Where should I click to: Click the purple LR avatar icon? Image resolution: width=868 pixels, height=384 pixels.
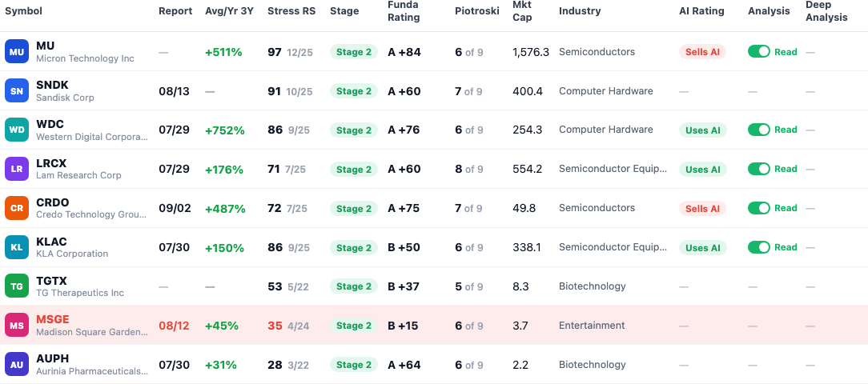[x=17, y=170]
